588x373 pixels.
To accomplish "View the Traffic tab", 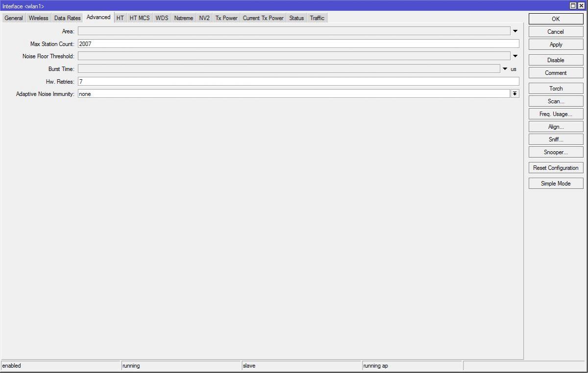I will coord(317,18).
